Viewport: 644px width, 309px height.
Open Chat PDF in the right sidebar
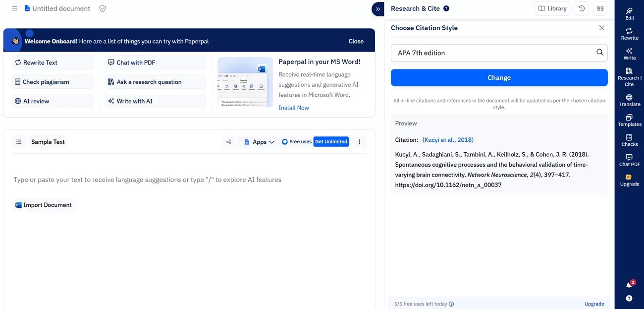point(629,160)
